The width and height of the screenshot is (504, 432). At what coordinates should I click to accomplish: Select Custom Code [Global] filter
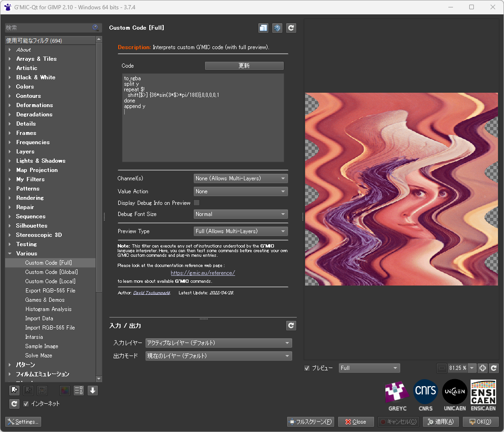51,272
